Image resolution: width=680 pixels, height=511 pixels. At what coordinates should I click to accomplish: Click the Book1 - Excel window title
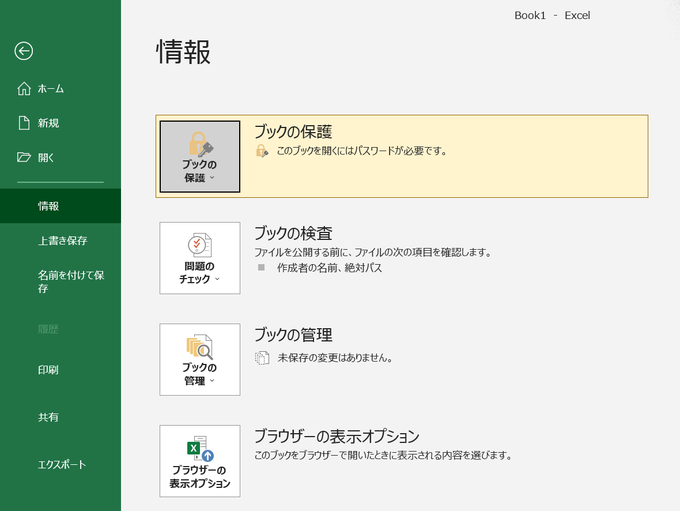552,16
